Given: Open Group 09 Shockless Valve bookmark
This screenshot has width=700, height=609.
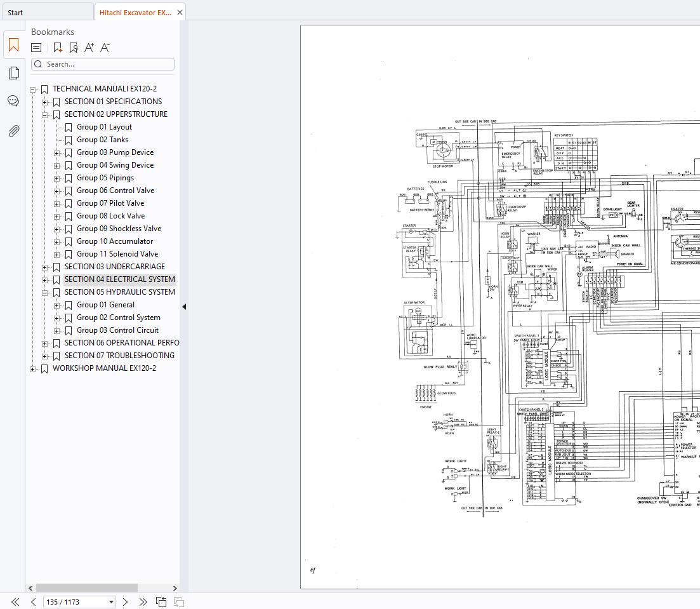Looking at the screenshot, I should (119, 229).
